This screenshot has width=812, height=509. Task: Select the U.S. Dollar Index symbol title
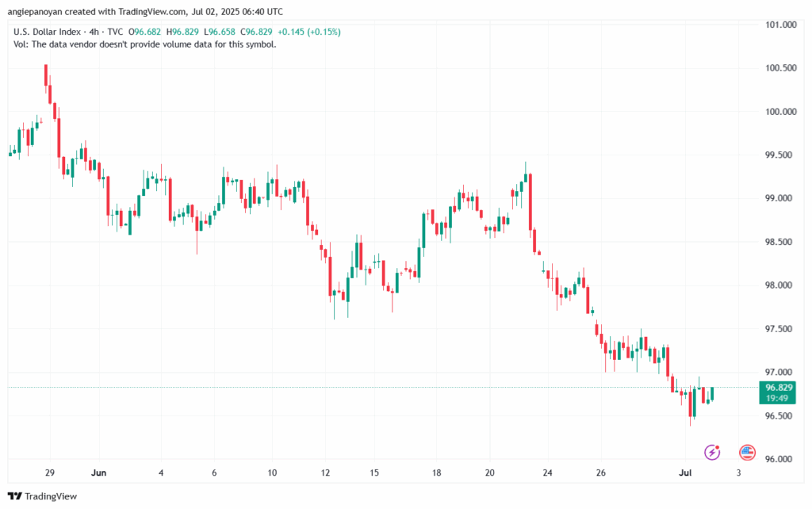click(x=47, y=32)
